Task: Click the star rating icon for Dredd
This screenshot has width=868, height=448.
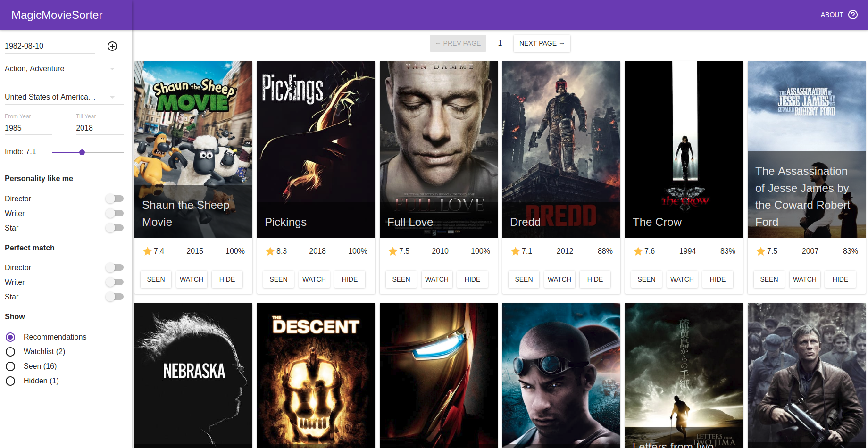Action: tap(515, 251)
